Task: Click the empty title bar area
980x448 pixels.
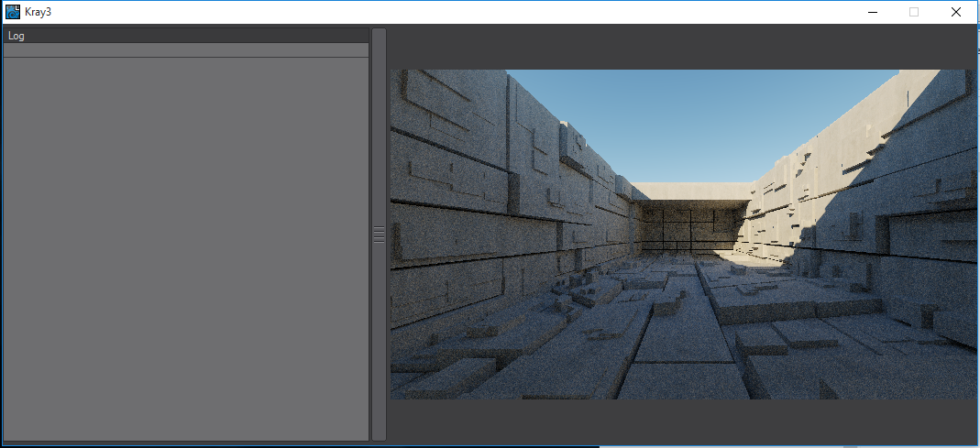Action: (x=458, y=12)
